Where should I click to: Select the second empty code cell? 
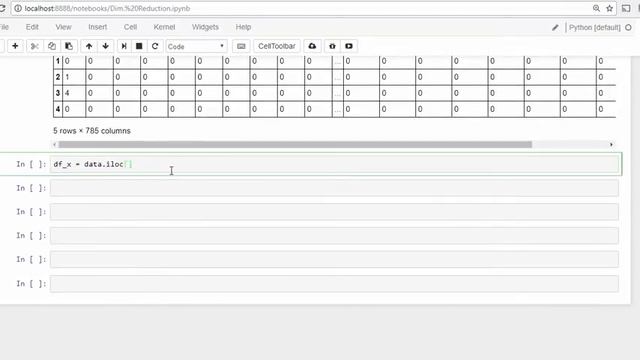tap(334, 212)
